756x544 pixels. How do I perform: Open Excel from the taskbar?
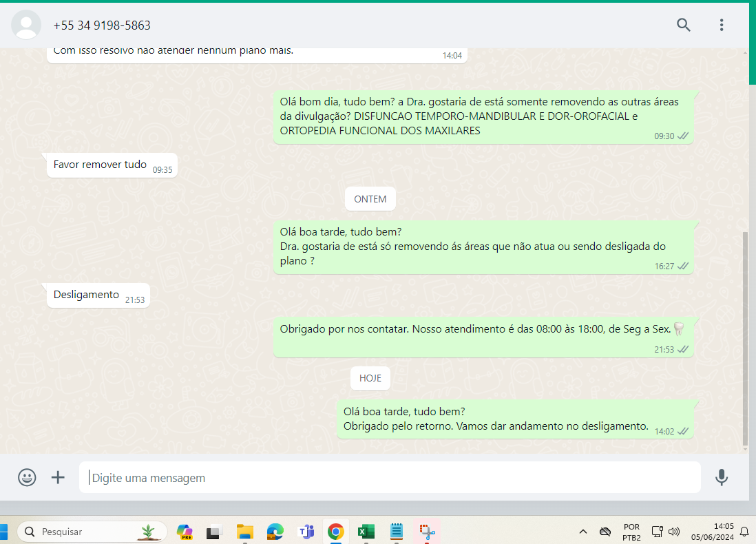pyautogui.click(x=366, y=532)
